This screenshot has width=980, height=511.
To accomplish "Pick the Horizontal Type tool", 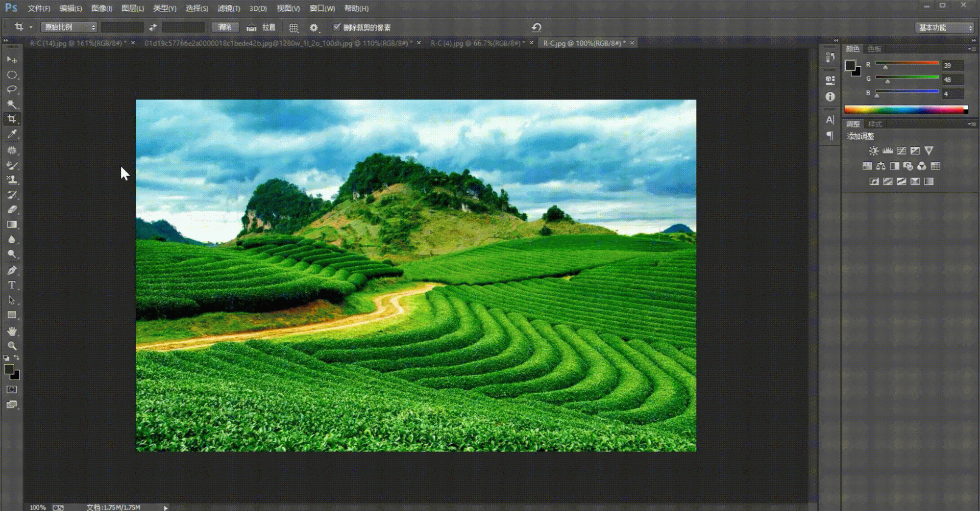I will (12, 285).
